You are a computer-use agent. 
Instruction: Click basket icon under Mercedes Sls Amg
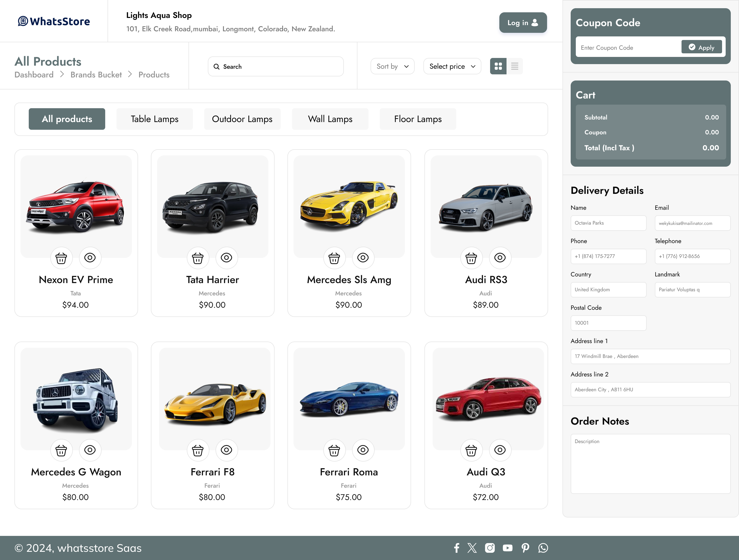pos(334,258)
